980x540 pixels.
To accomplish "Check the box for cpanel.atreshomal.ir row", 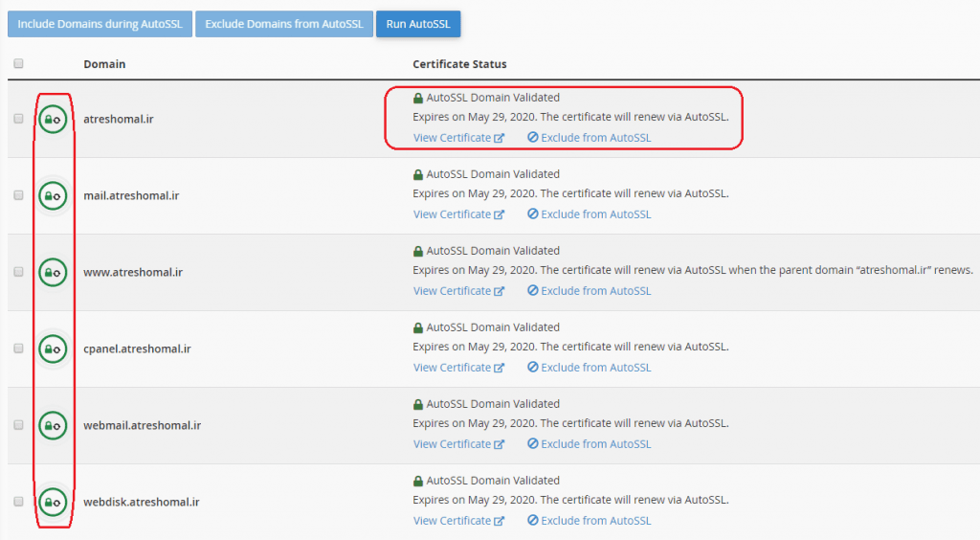I will click(19, 349).
